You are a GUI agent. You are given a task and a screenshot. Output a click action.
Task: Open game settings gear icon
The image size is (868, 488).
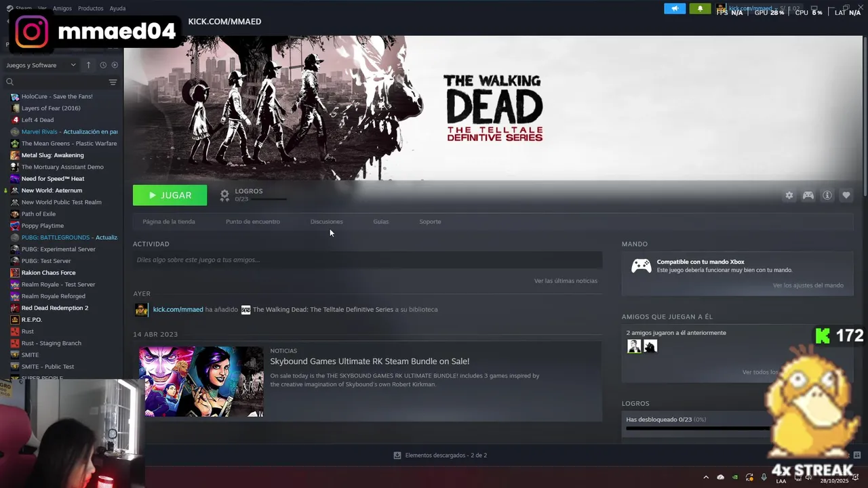click(x=789, y=195)
